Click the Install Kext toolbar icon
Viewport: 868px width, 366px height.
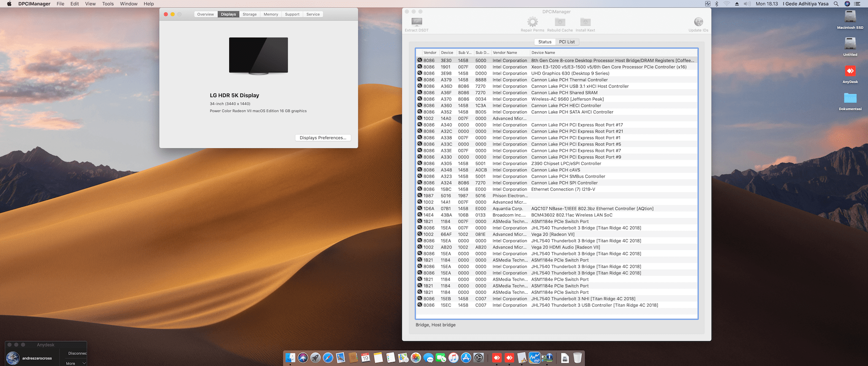pos(585,22)
